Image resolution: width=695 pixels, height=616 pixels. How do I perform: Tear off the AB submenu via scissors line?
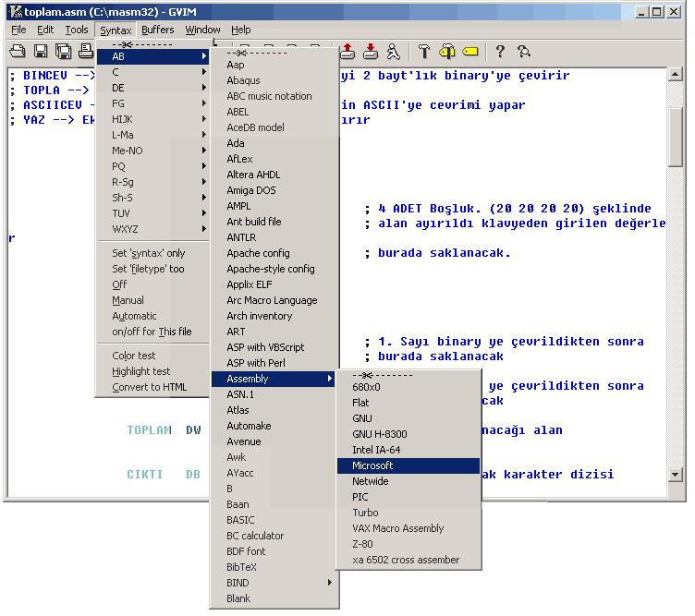(x=274, y=54)
